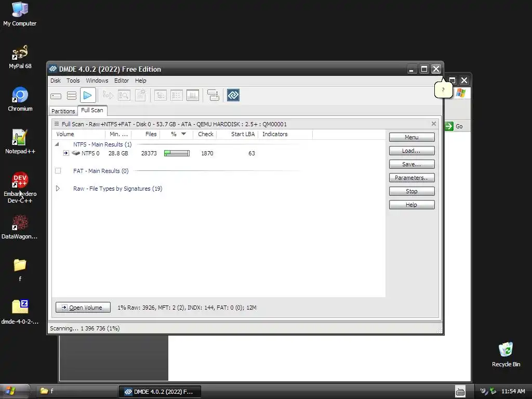
Task: Click the hamburger icon in Full Scan header
Action: pyautogui.click(x=57, y=124)
